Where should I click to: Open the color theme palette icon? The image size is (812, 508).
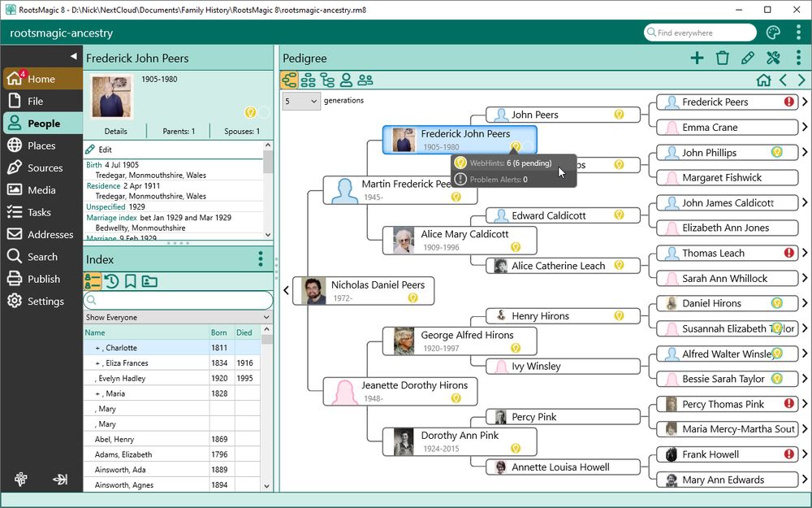coord(773,33)
